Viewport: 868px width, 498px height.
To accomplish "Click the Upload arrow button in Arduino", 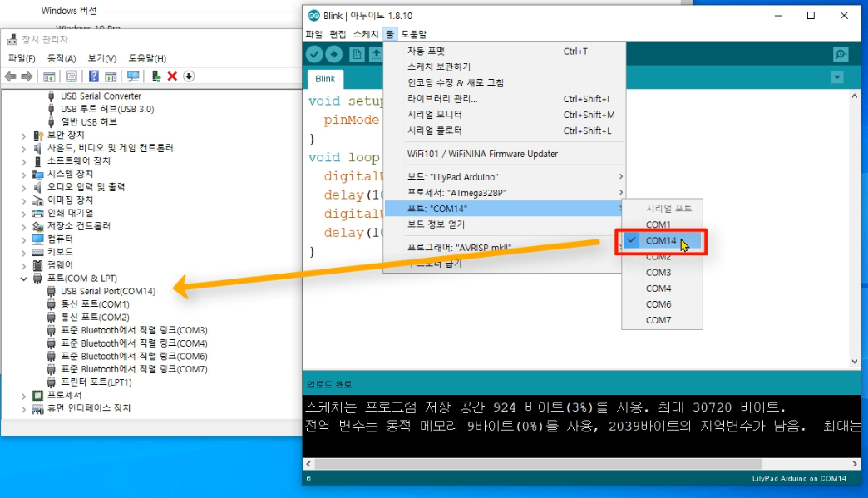I will click(333, 54).
